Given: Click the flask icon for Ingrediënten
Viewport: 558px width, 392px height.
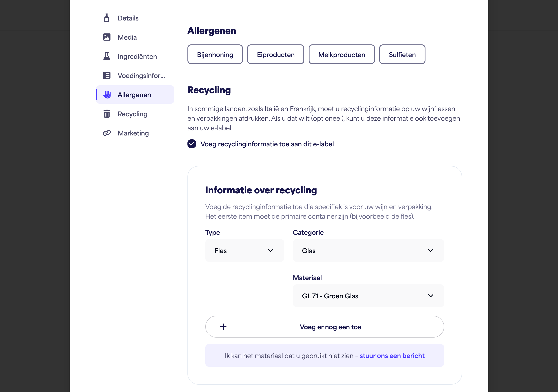Looking at the screenshot, I should click(x=107, y=56).
